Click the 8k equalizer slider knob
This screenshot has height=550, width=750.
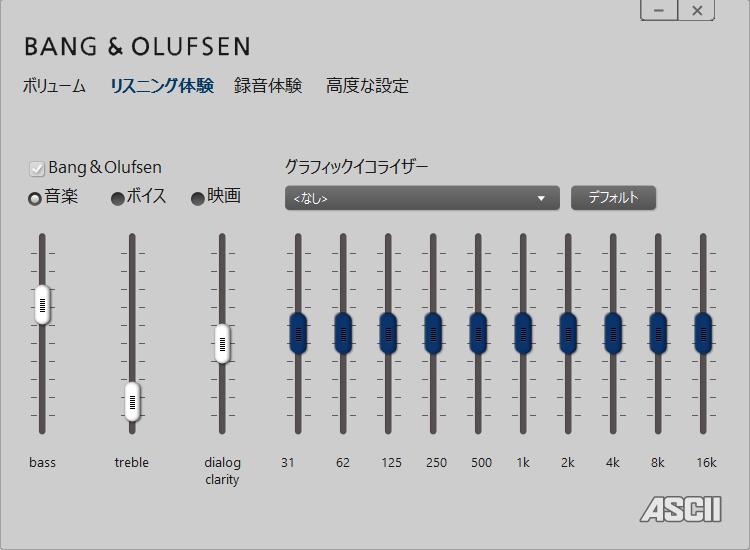pos(658,333)
